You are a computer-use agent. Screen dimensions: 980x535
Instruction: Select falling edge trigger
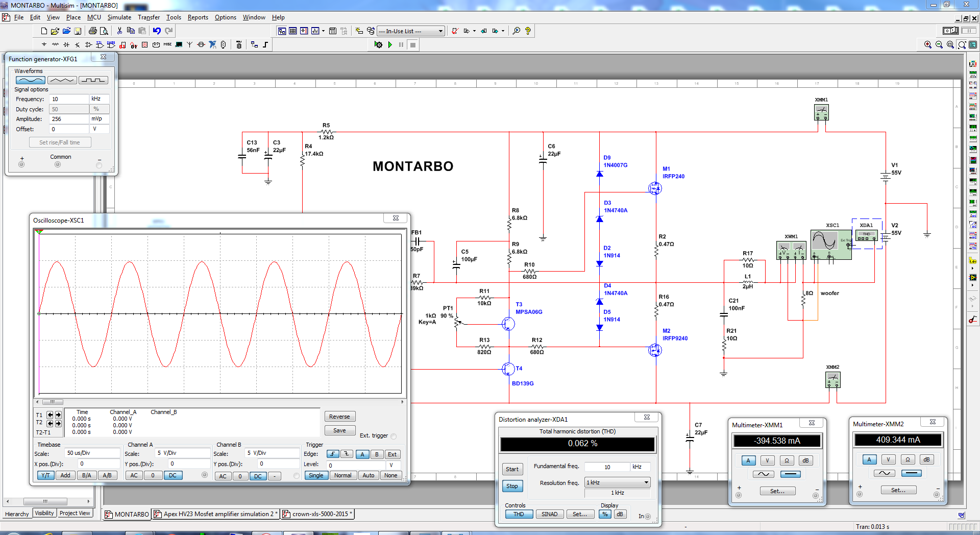click(347, 454)
